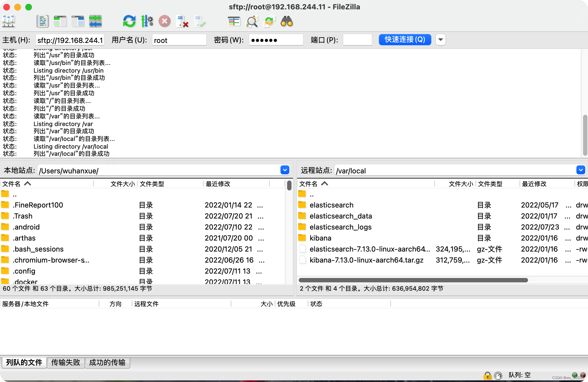Click remote list horizontal scrollbar

tap(413, 280)
